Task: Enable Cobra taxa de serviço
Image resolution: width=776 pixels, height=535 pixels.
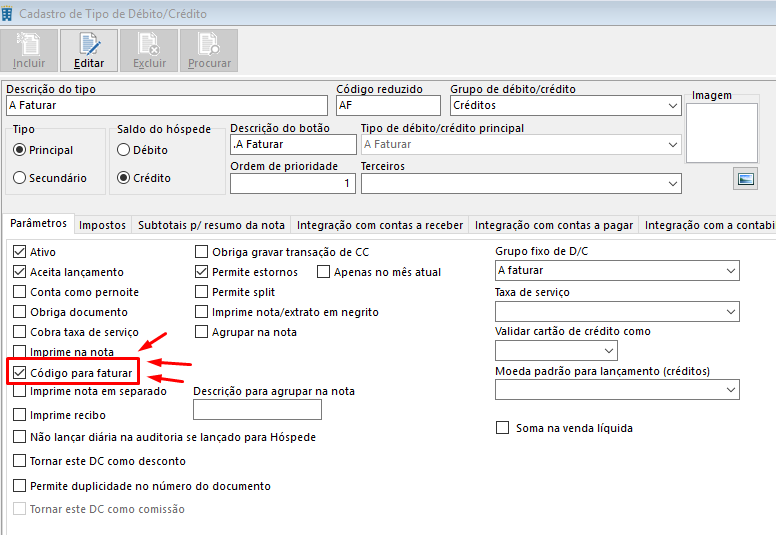Action: tap(19, 332)
